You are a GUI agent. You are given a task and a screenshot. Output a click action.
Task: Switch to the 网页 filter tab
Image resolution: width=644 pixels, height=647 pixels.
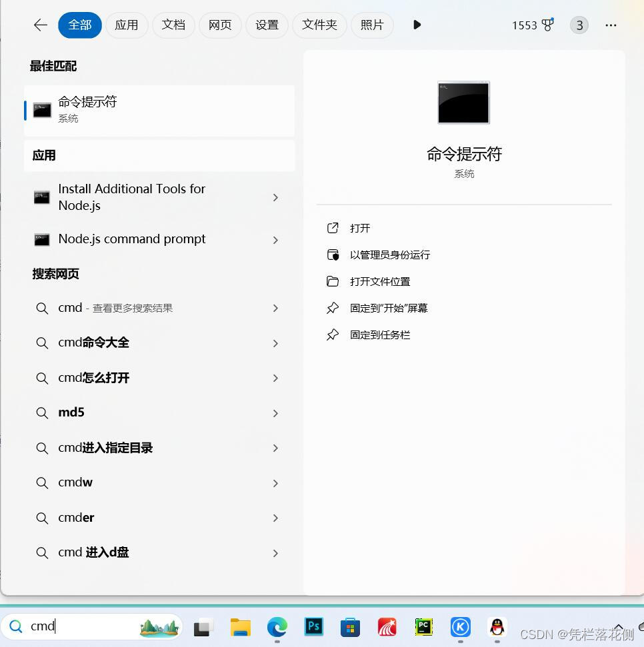point(220,25)
